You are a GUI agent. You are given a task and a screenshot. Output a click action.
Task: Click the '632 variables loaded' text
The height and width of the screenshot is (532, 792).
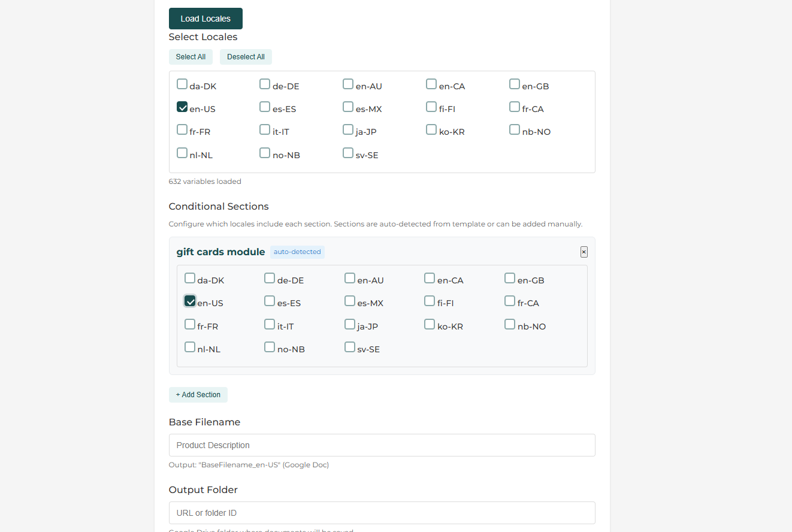pos(205,182)
